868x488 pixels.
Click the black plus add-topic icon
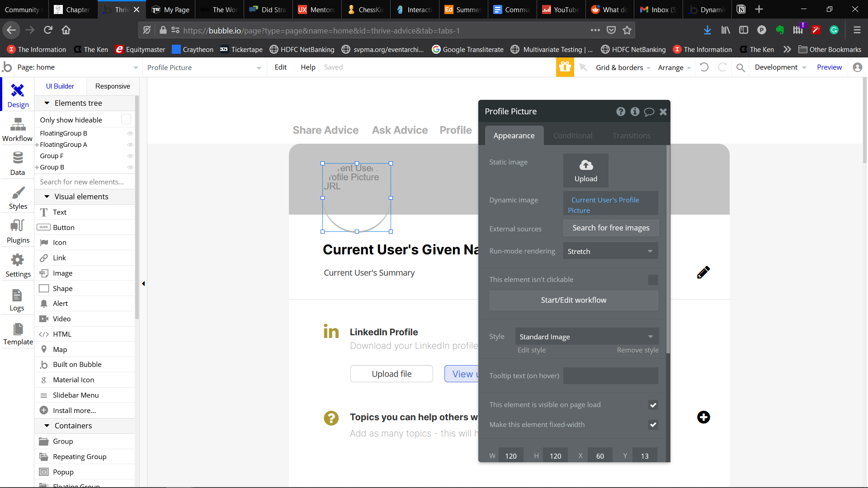point(703,417)
